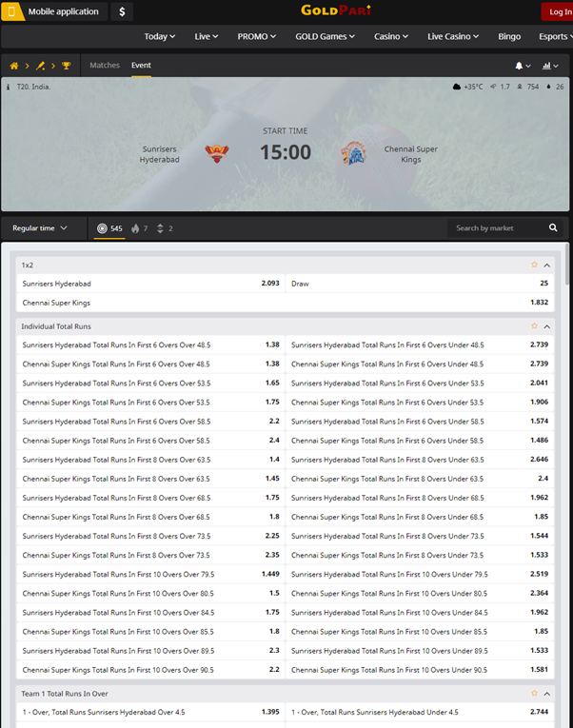Select the up-down arrows markets tab showing 2
Screen dimensions: 573x728
click(x=165, y=228)
